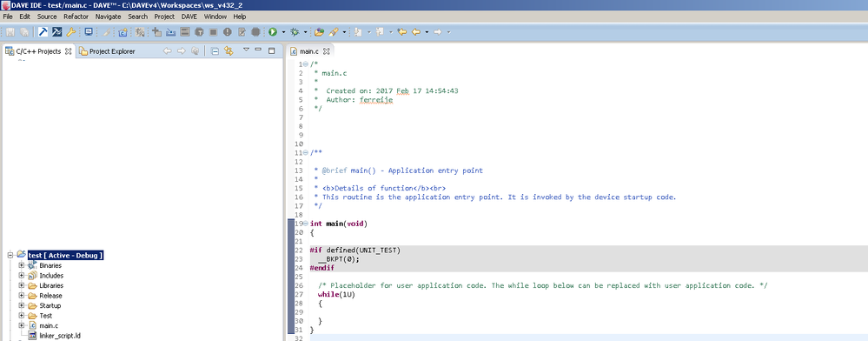This screenshot has width=868, height=341.
Task: Collapse the test project tree node
Action: pos(10,255)
